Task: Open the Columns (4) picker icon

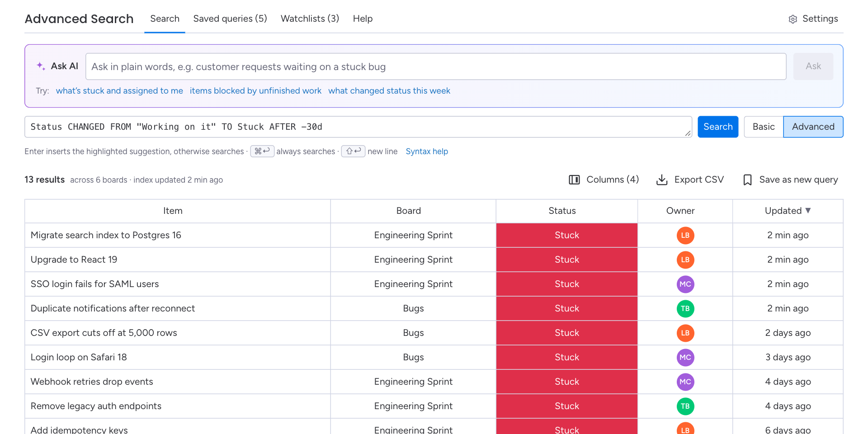Action: pyautogui.click(x=574, y=180)
